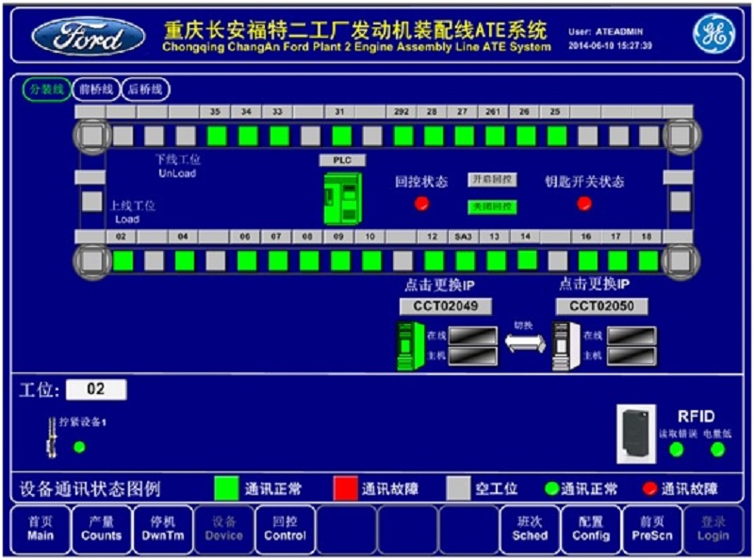Select station 33 green indicator

coord(279,136)
